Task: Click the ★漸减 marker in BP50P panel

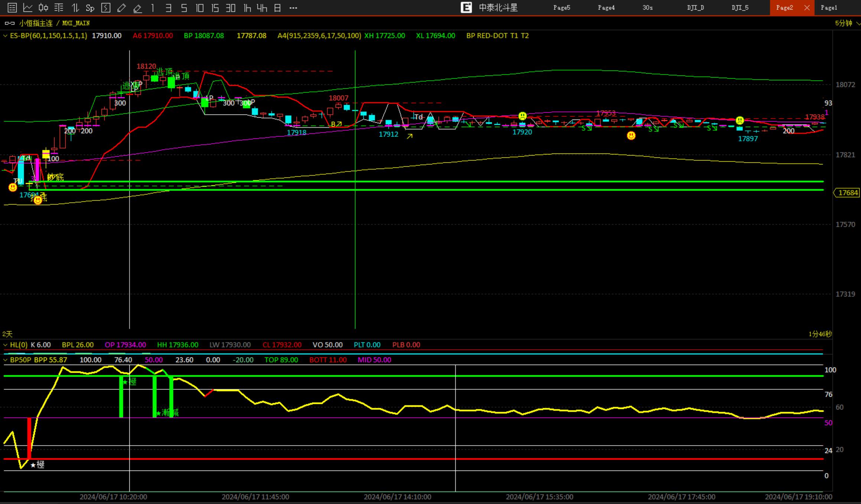Action: (x=167, y=413)
